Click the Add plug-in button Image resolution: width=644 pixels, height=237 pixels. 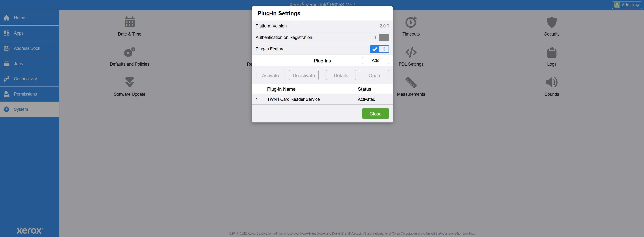pos(375,60)
